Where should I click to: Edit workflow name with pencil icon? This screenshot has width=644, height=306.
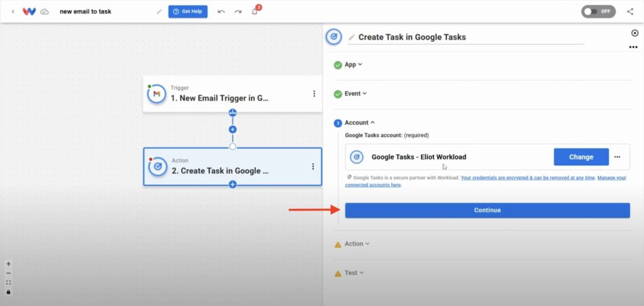tap(159, 11)
